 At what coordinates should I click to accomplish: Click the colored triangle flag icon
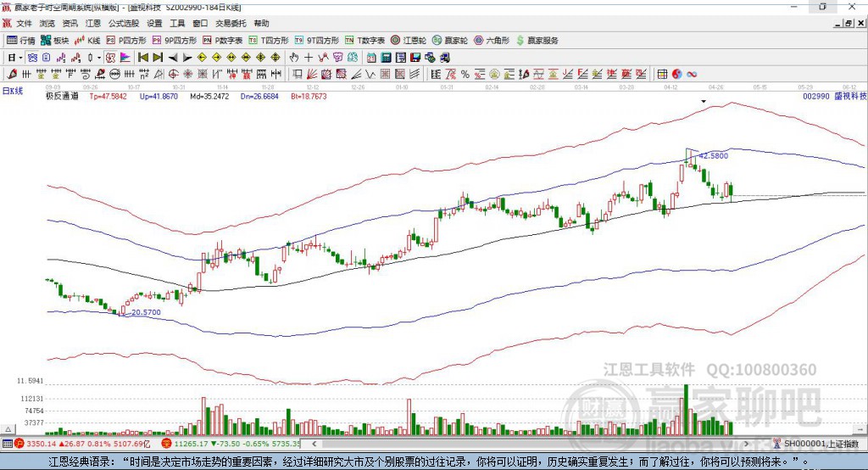pyautogui.click(x=125, y=58)
